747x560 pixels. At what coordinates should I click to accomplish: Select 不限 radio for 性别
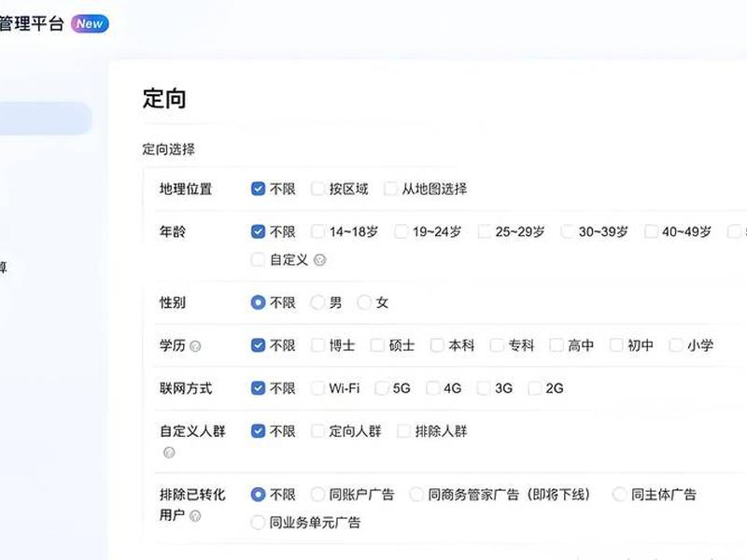pyautogui.click(x=258, y=302)
